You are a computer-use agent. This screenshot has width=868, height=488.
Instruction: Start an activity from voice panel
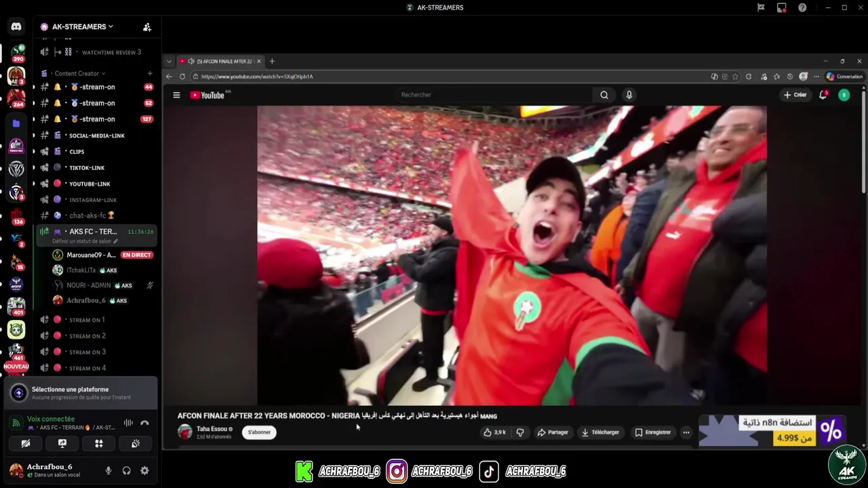[x=99, y=444]
